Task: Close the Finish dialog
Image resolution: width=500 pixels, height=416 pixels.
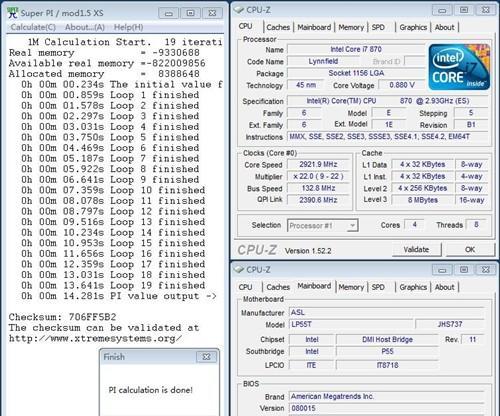Action: (206, 357)
